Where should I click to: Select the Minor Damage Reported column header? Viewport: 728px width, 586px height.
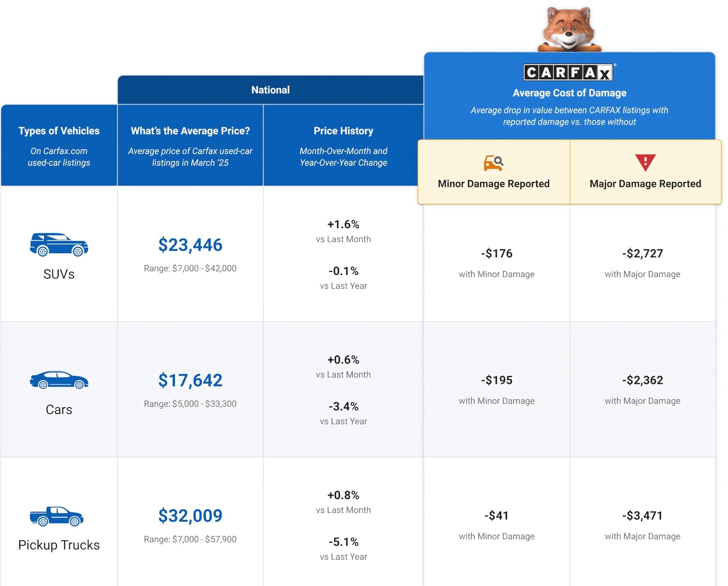493,184
